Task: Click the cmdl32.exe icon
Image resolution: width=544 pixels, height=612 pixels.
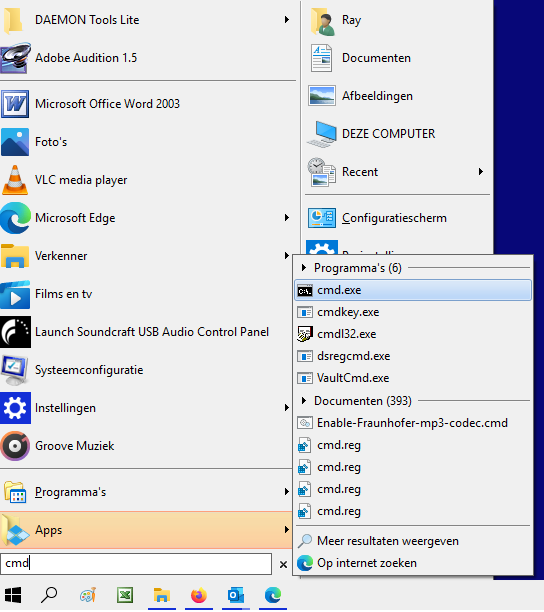Action: pos(305,334)
